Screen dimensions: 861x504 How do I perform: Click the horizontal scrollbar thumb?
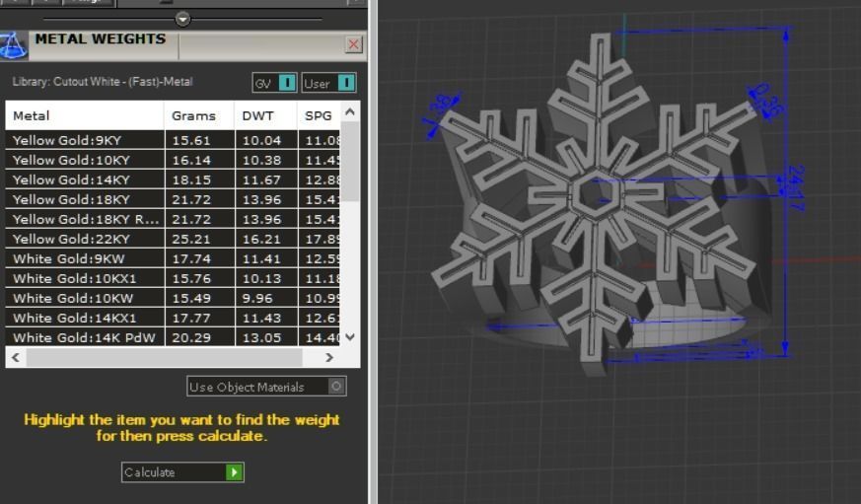(x=164, y=357)
